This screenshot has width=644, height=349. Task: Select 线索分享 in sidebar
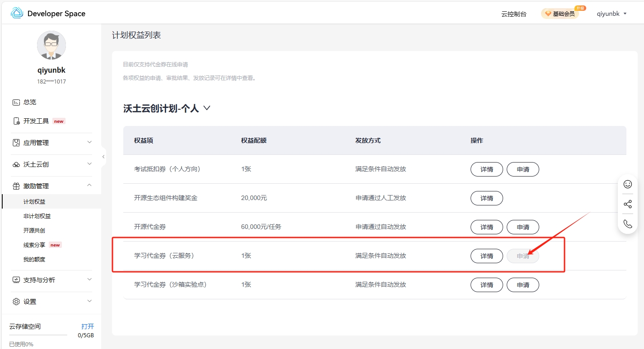coord(34,245)
